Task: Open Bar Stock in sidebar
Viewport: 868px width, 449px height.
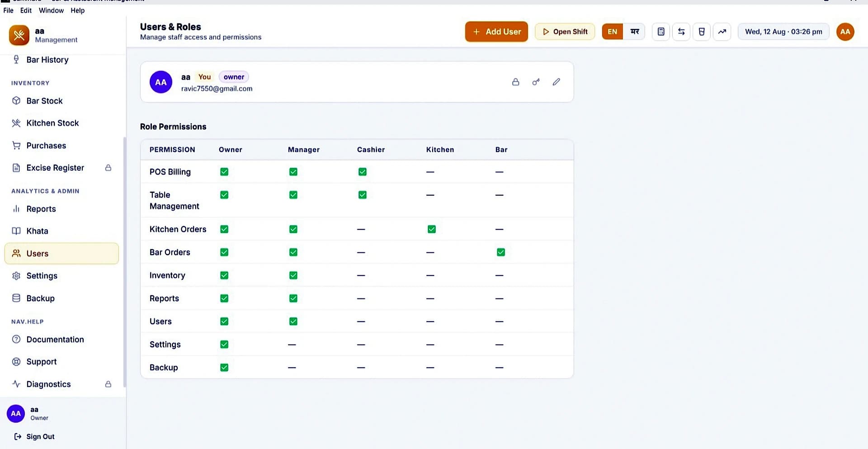Action: click(61, 101)
